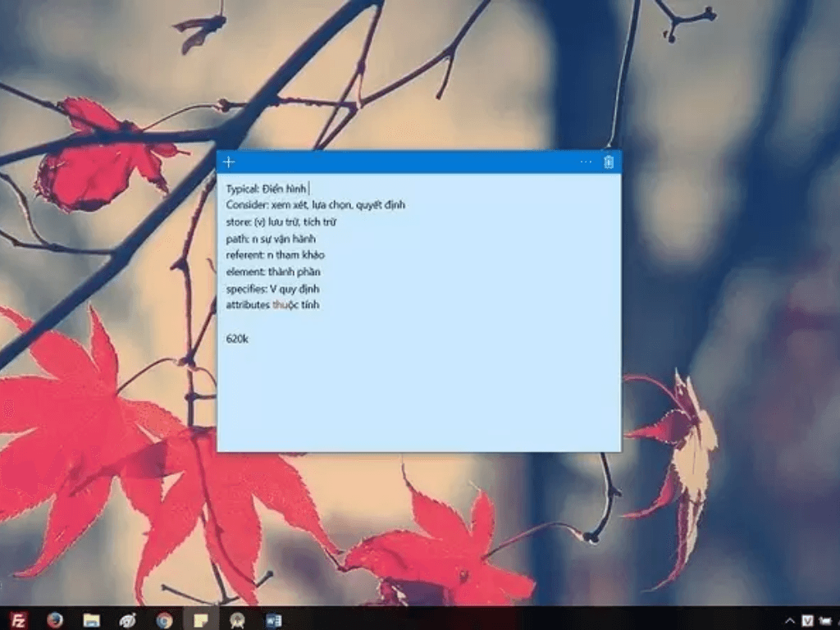Place the cursor after the word 620k
840x630 pixels.
(248, 338)
